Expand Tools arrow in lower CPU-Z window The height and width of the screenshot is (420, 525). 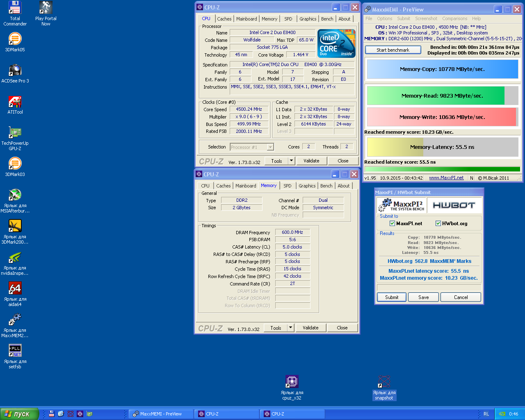(291, 328)
